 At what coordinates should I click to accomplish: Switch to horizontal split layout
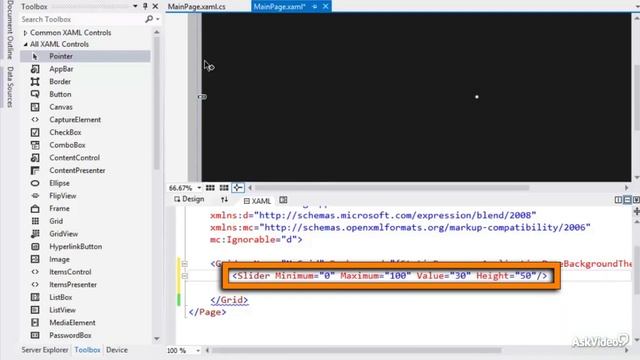pyautogui.click(x=627, y=200)
